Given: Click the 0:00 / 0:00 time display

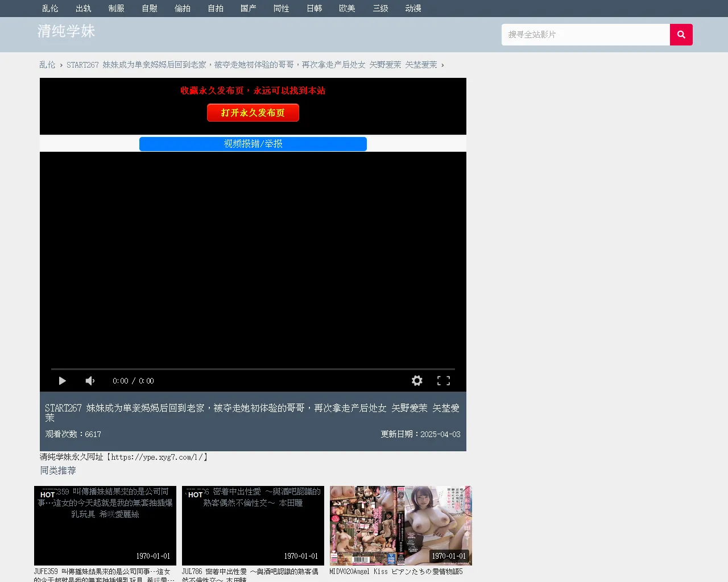Looking at the screenshot, I should click(x=133, y=381).
